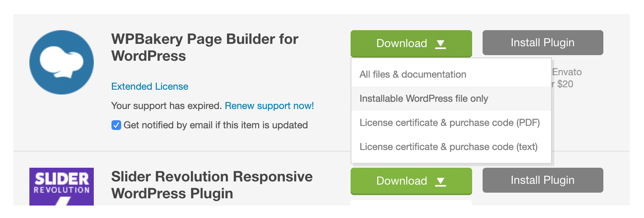This screenshot has height=218, width=644.
Task: Open the Slider Revolution Responsive Plugin title
Action: (x=212, y=185)
